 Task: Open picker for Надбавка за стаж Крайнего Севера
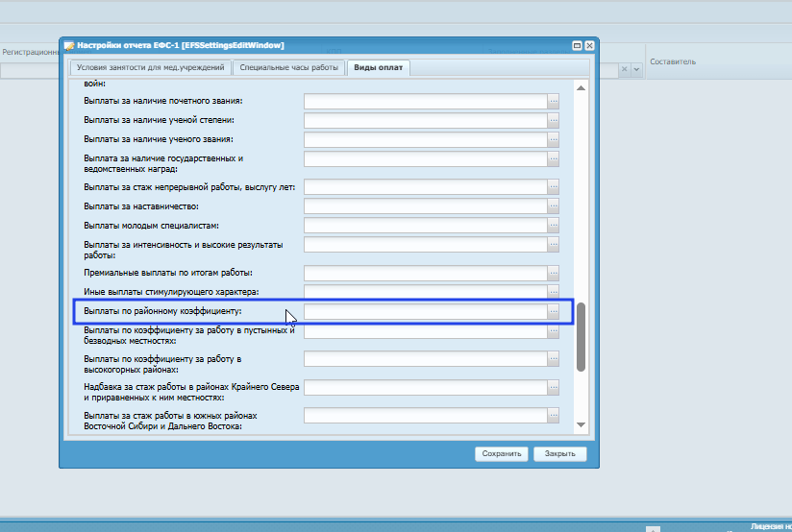554,387
